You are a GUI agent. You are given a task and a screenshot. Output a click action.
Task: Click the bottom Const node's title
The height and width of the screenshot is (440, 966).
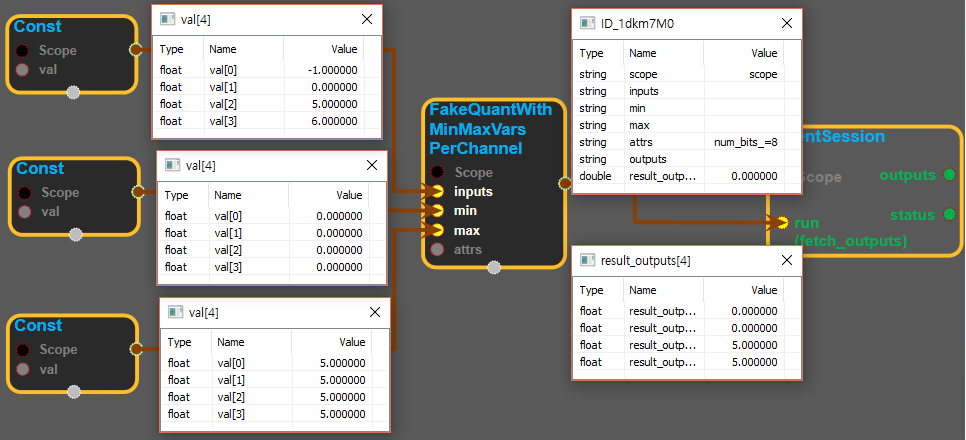pos(40,326)
